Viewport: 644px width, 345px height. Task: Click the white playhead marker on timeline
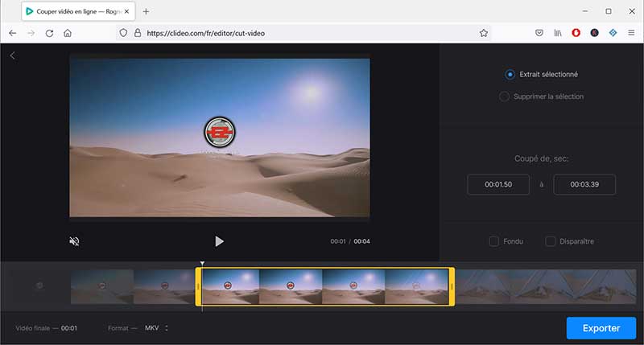click(x=202, y=263)
